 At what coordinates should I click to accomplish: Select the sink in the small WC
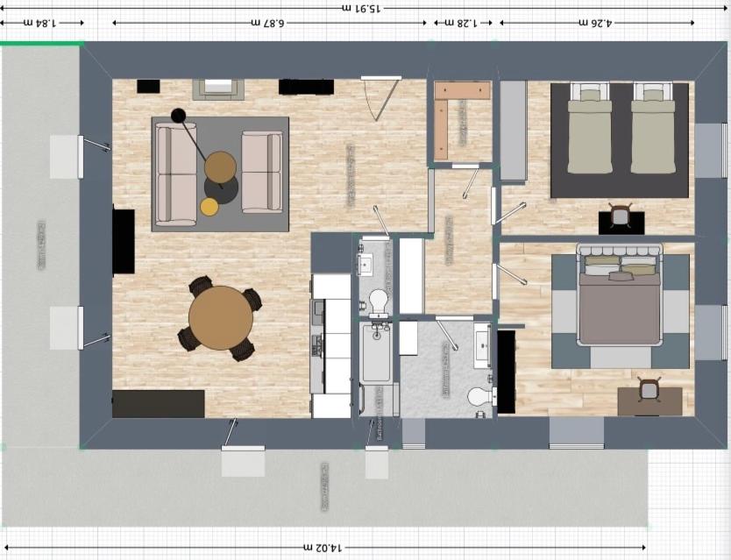click(x=365, y=264)
